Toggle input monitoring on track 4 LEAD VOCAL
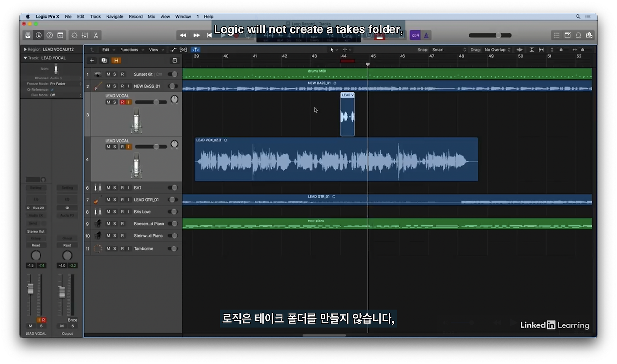 (129, 147)
